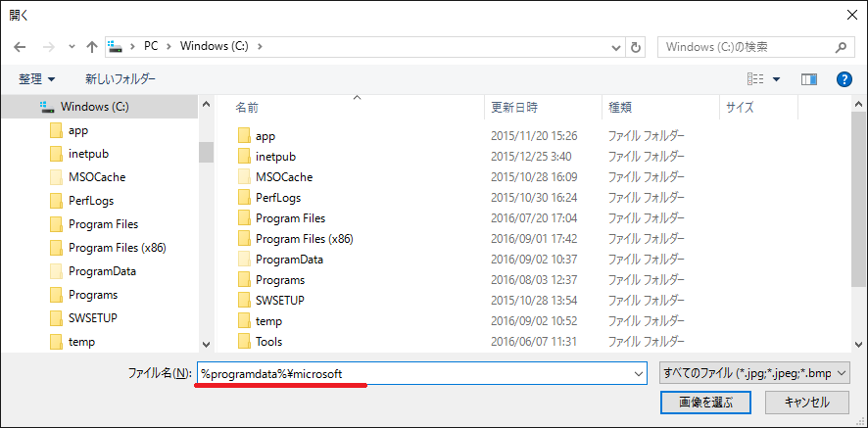
Task: Click the refresh address bar icon
Action: coord(637,47)
